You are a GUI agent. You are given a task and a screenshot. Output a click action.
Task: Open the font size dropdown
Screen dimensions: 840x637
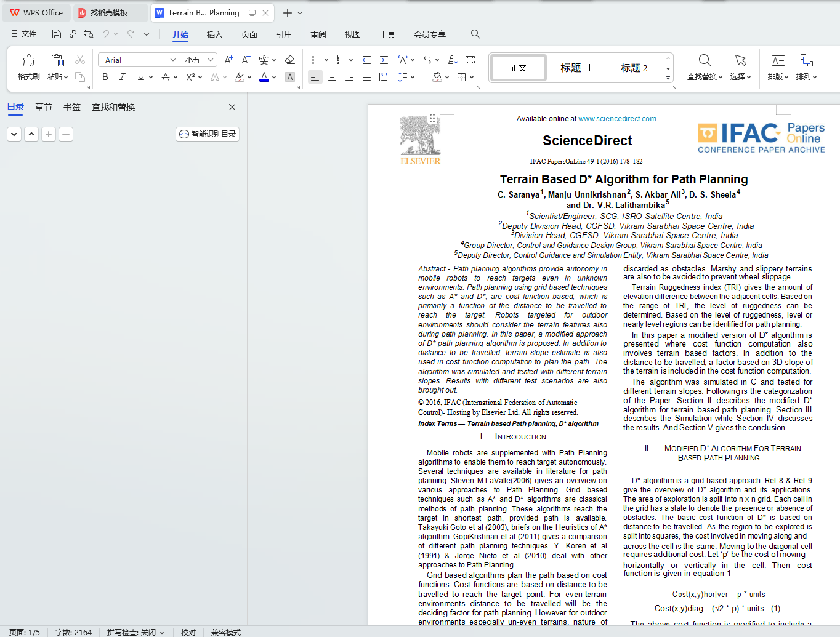198,60
